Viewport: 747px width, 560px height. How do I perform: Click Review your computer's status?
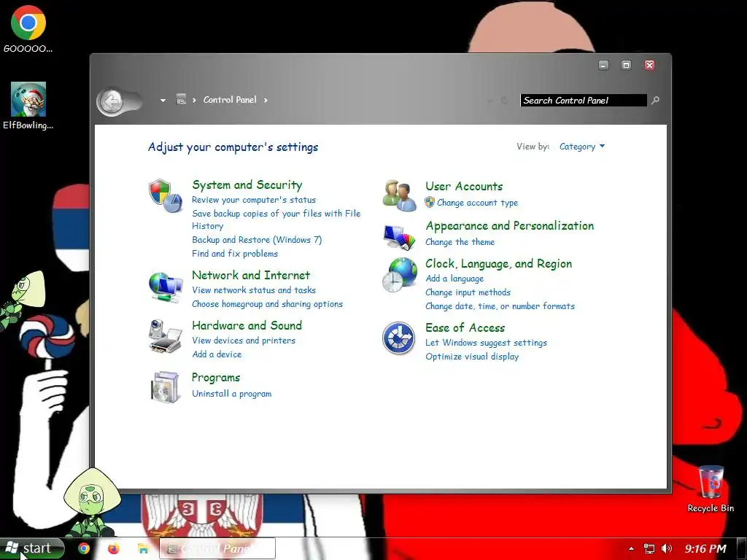click(x=253, y=200)
